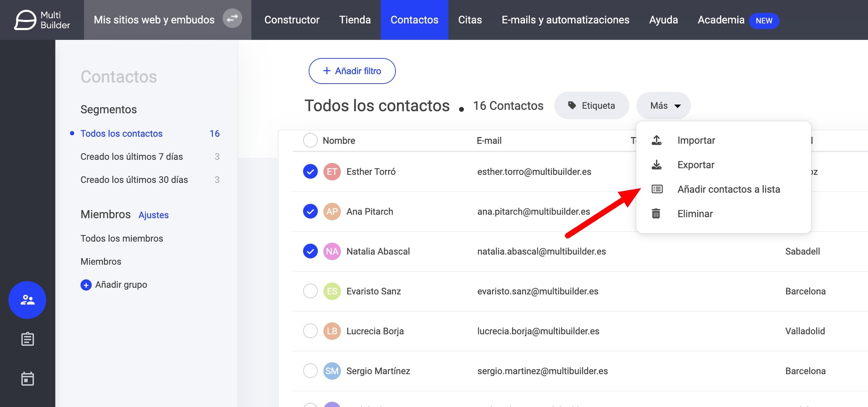Open the clipboard forms sidebar icon
The height and width of the screenshot is (407, 868).
click(x=27, y=339)
